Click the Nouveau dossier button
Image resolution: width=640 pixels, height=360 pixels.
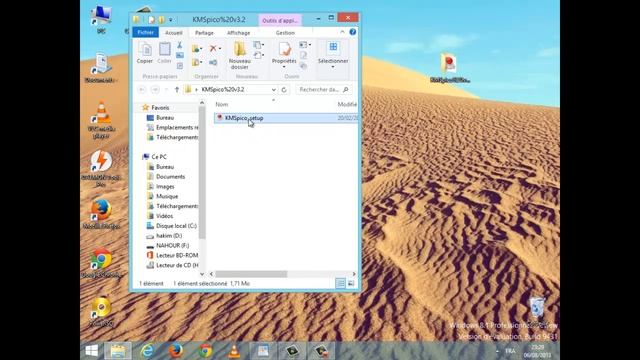coord(240,56)
